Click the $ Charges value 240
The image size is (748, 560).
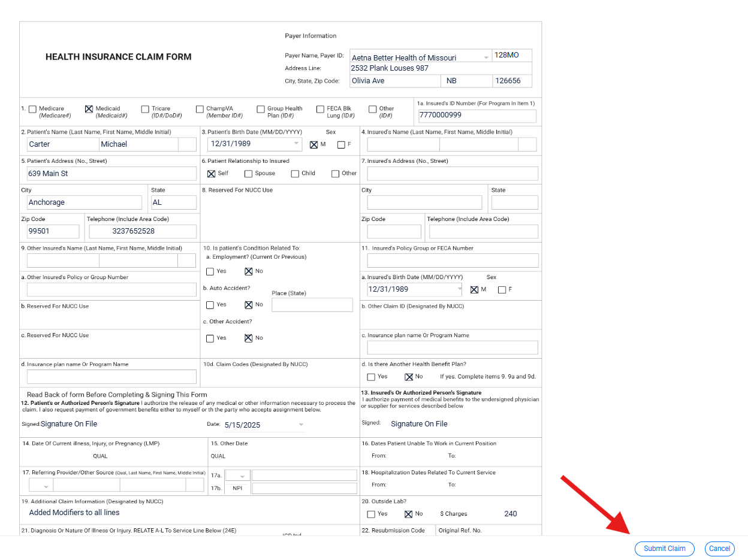511,514
